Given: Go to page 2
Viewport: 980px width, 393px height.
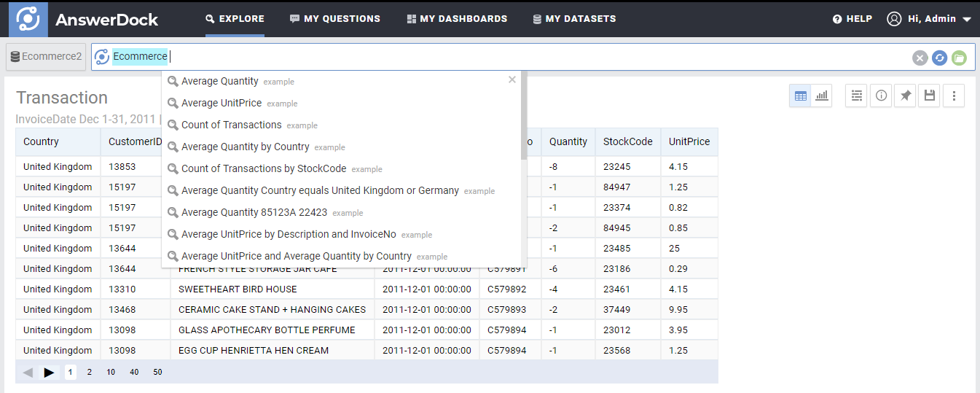Looking at the screenshot, I should pyautogui.click(x=90, y=372).
